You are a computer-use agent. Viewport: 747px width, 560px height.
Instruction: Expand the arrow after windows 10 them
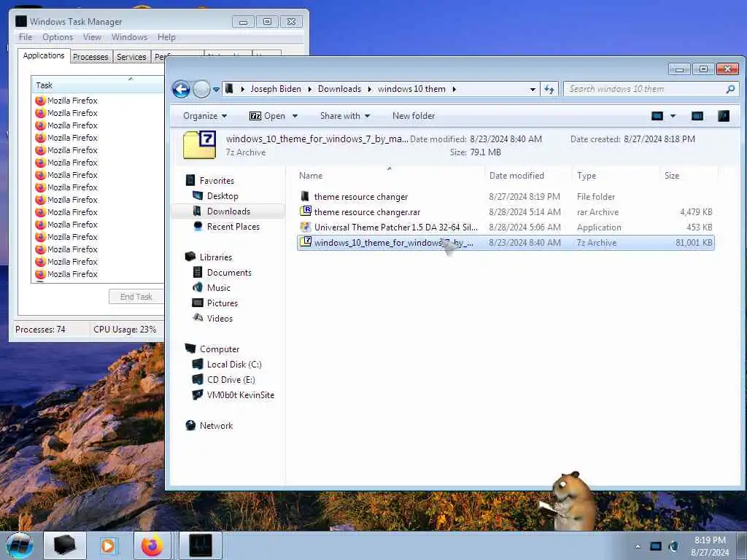pyautogui.click(x=454, y=89)
